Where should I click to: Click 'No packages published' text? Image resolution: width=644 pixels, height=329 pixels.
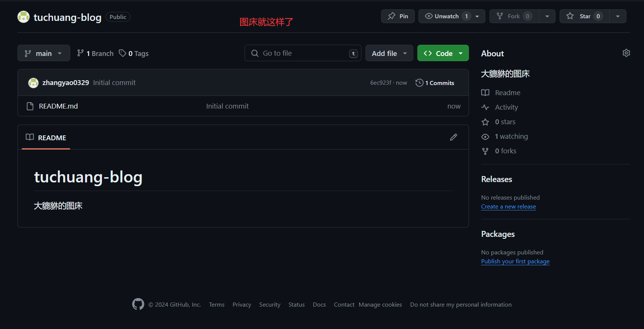click(x=512, y=252)
